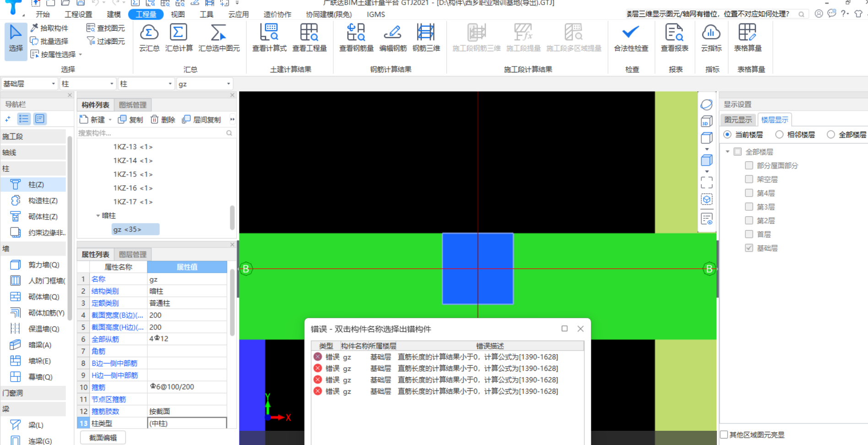Enable 其他区域图元亮显 checkbox
This screenshot has width=868, height=445.
pos(724,434)
